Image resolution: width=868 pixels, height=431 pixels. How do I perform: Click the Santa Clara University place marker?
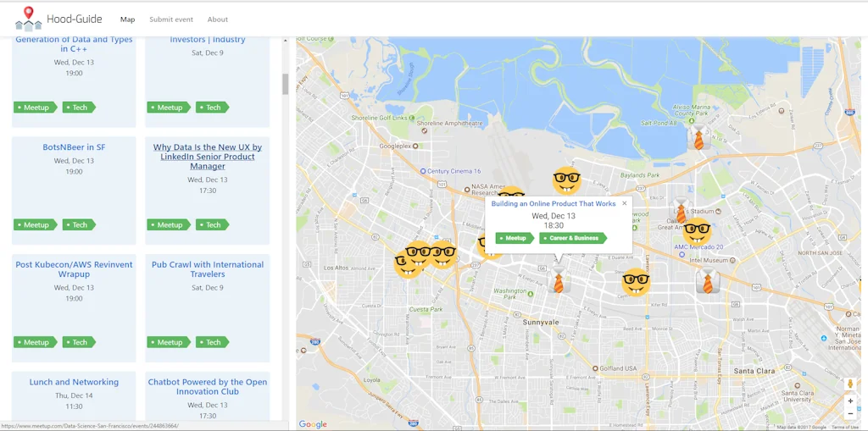[797, 385]
